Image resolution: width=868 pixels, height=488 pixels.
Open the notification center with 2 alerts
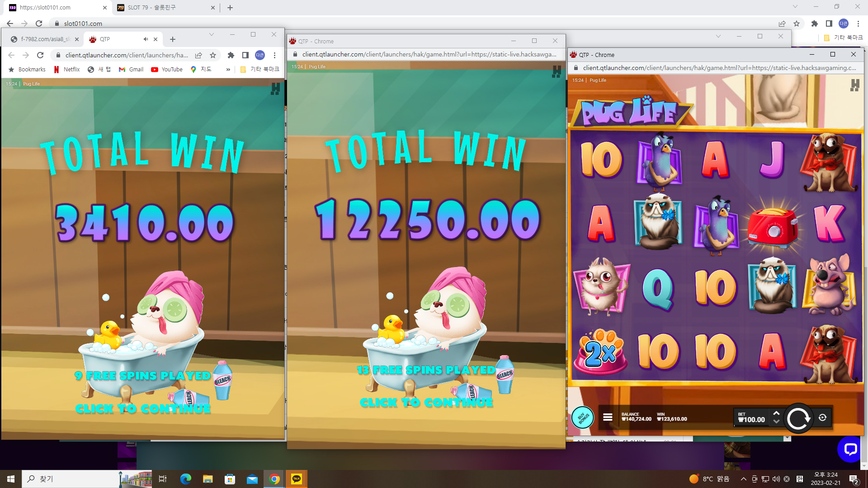pyautogui.click(x=854, y=479)
